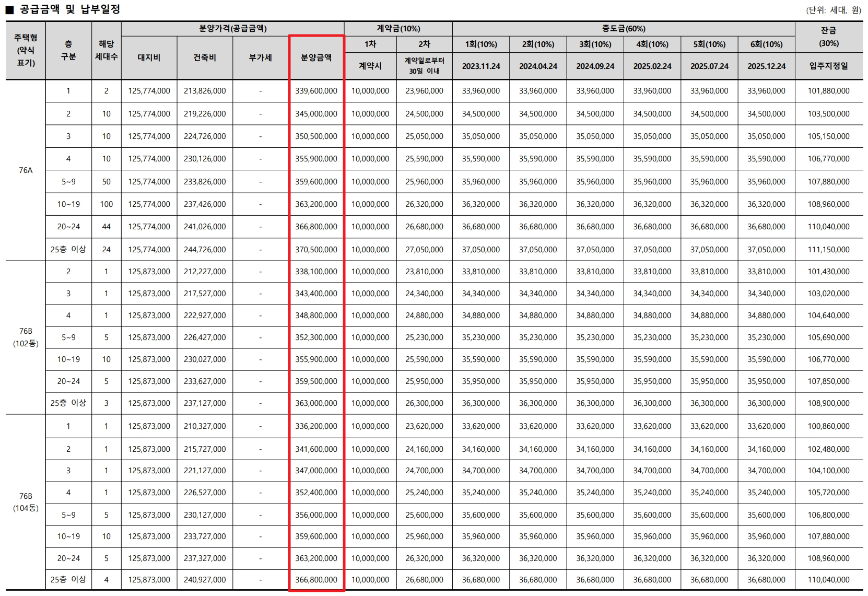Screen dimensions: 868x596
Task: Select the 336,200,000 분양금액 value
Action: [x=316, y=426]
